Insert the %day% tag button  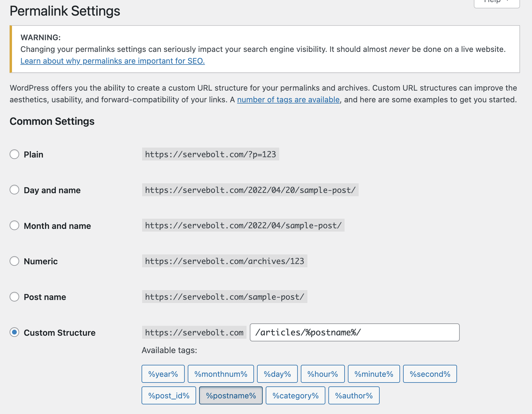(277, 374)
